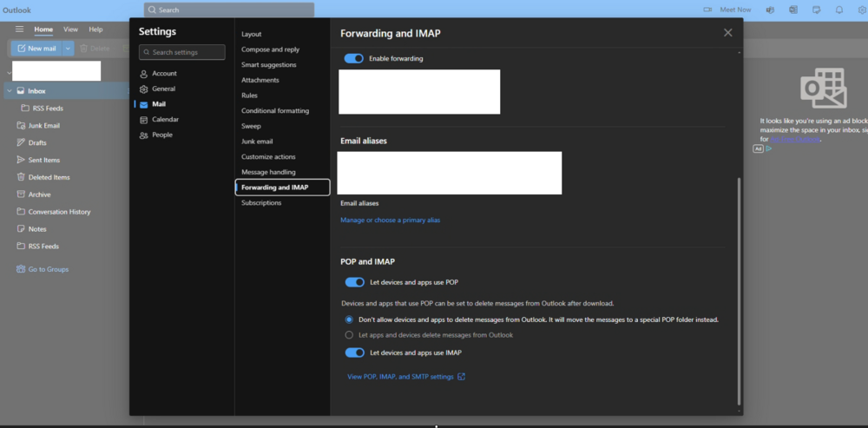Click the Search settings field

coord(182,52)
